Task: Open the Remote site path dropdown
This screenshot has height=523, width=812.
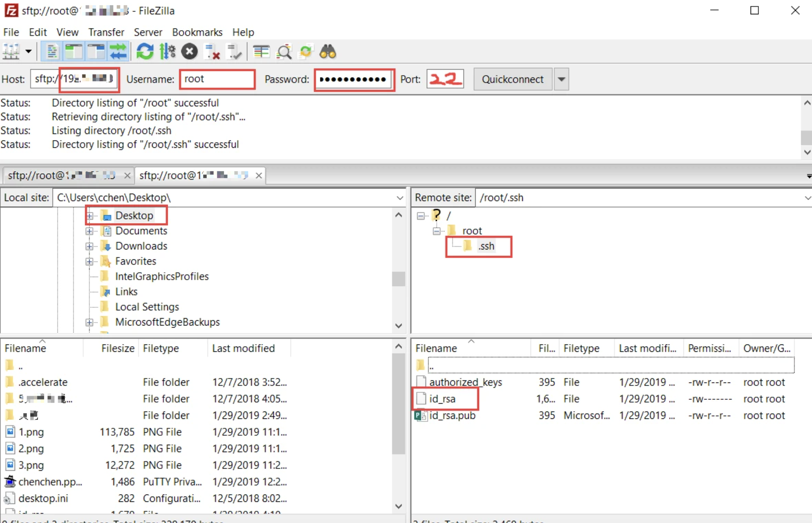Action: tap(807, 198)
